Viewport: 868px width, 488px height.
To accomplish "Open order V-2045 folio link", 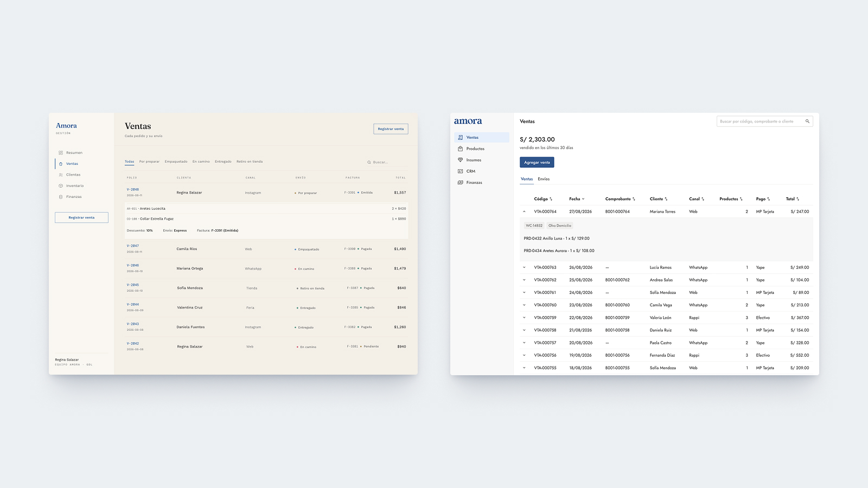I will (x=133, y=285).
